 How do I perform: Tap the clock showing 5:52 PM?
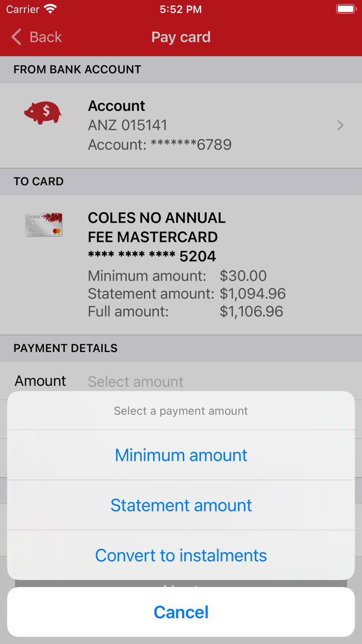point(181,9)
